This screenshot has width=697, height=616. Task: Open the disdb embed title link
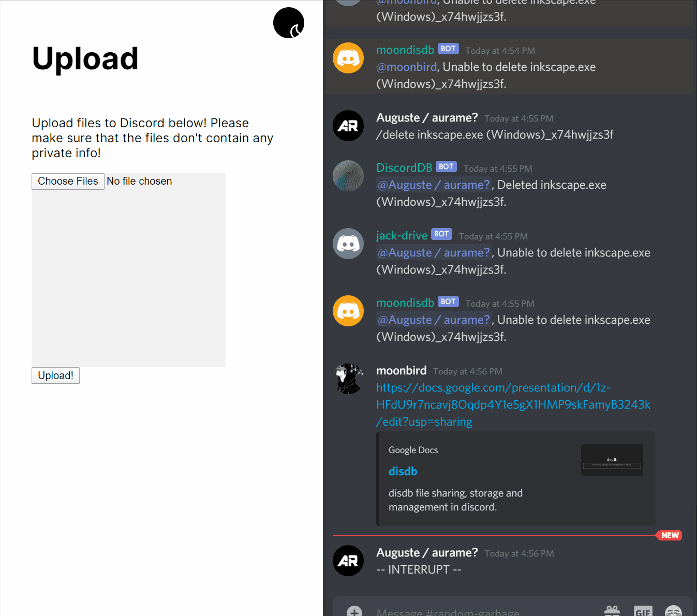[x=403, y=472]
